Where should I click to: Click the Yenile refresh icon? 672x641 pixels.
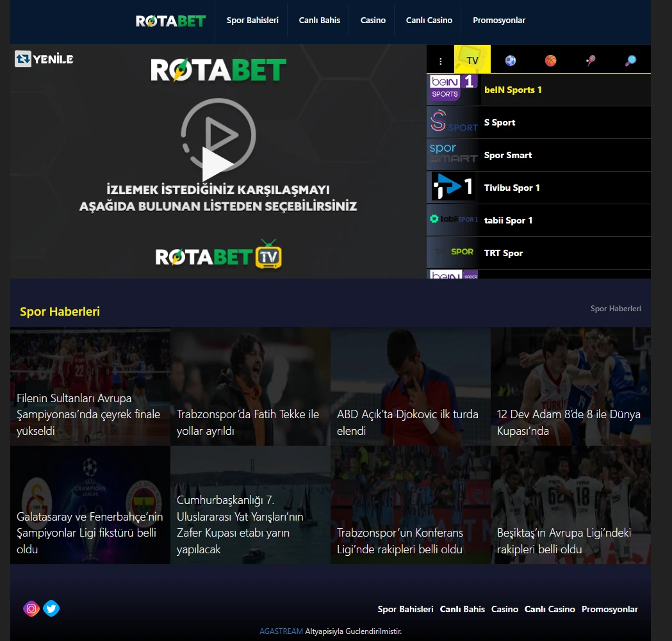(23, 59)
